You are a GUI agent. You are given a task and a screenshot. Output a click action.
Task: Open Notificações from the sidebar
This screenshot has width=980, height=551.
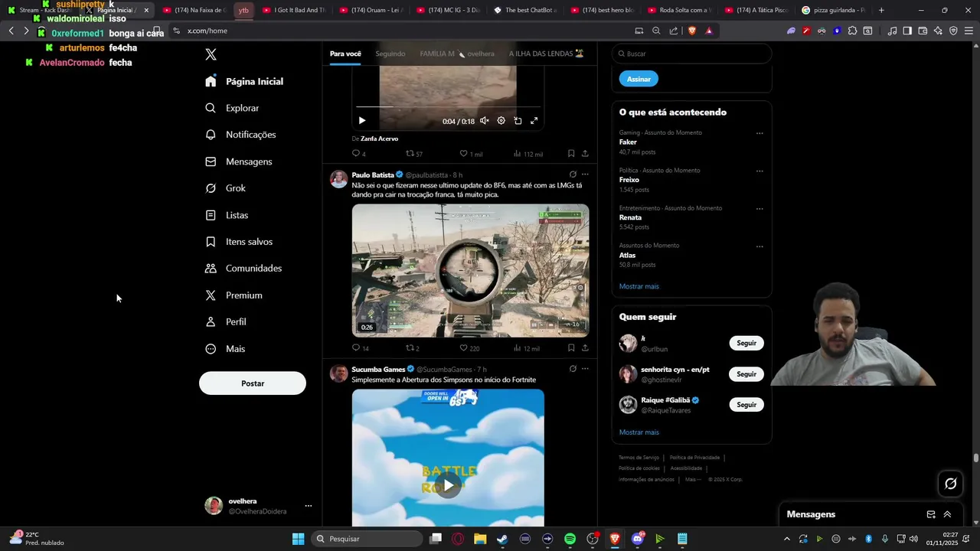click(x=240, y=135)
